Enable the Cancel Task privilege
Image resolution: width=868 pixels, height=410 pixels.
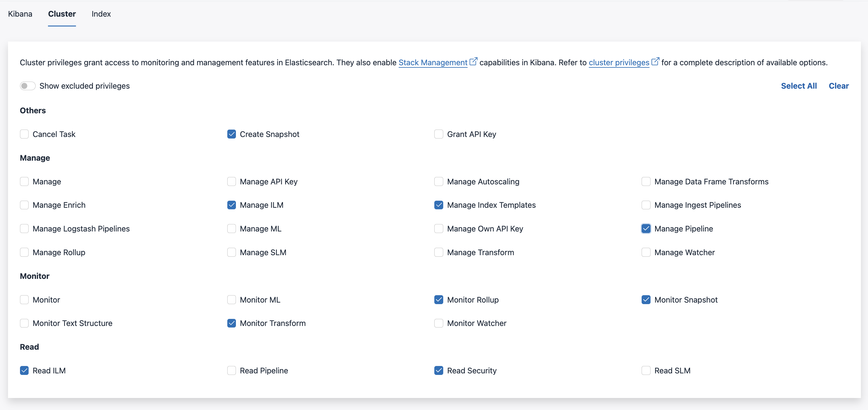[x=24, y=134]
